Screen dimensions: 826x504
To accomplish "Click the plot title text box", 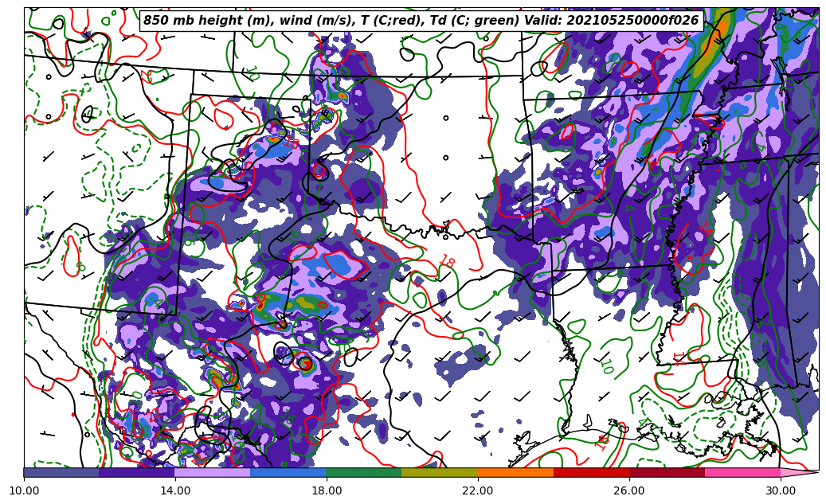I will [x=421, y=21].
